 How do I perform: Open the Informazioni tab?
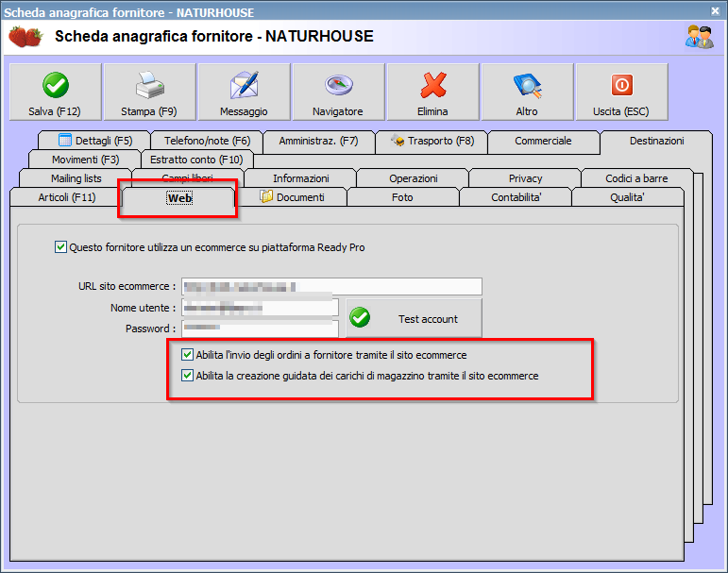point(300,178)
